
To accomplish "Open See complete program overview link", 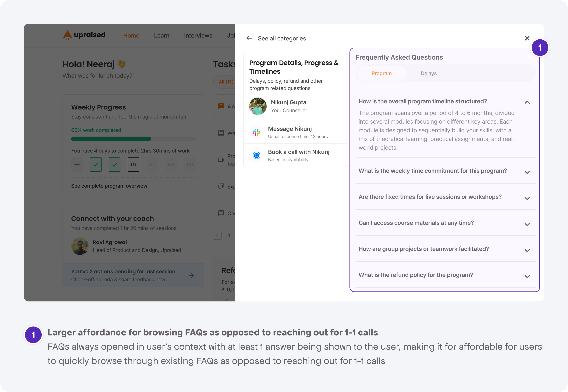I will click(x=109, y=186).
